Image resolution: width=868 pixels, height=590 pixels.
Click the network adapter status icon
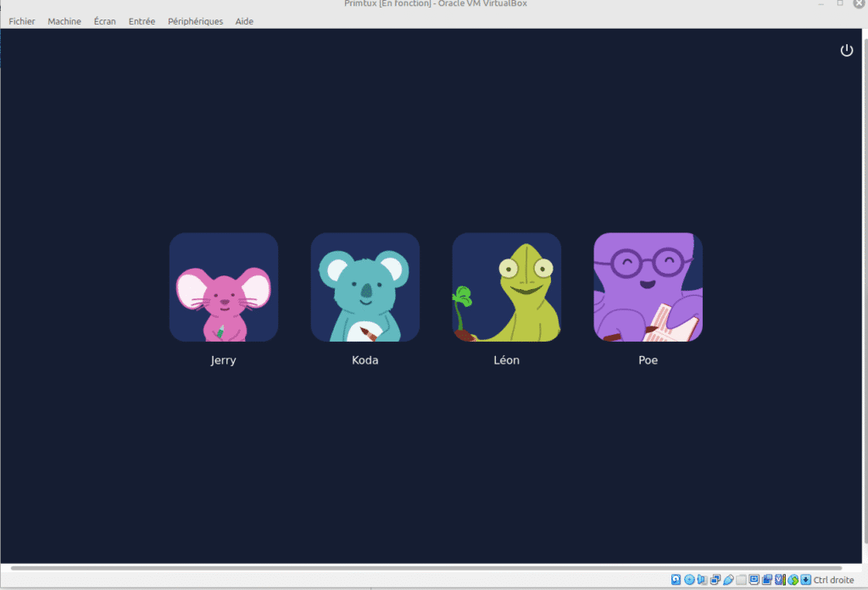click(715, 580)
